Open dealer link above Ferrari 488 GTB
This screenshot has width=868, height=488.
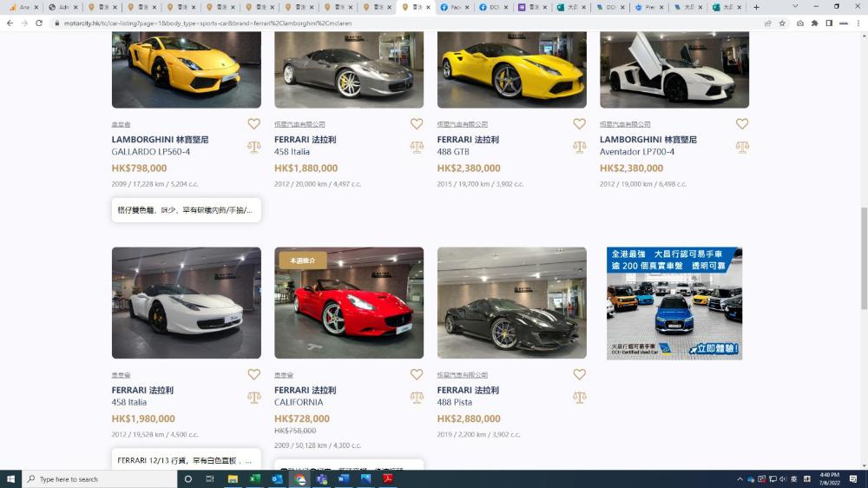tap(463, 125)
